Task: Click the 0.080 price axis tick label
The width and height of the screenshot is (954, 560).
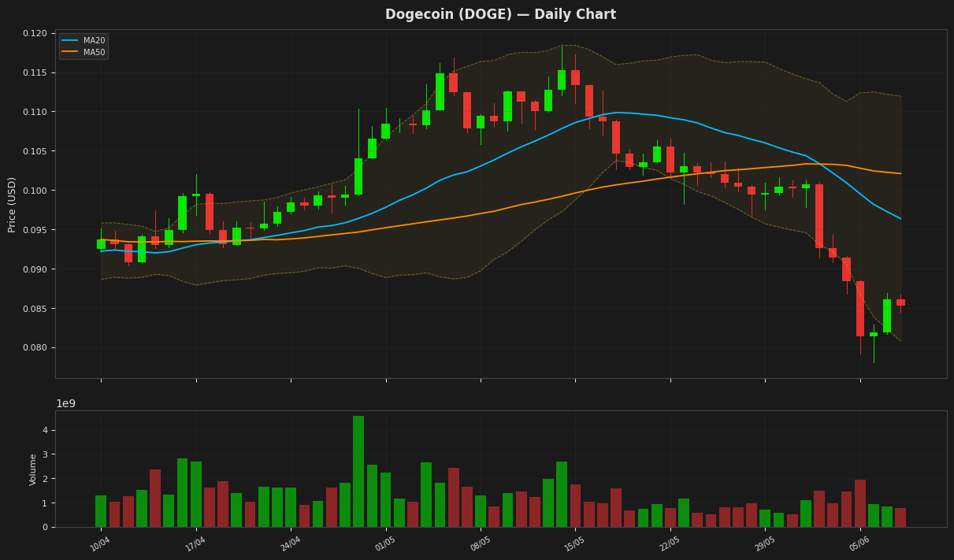Action: coord(34,348)
